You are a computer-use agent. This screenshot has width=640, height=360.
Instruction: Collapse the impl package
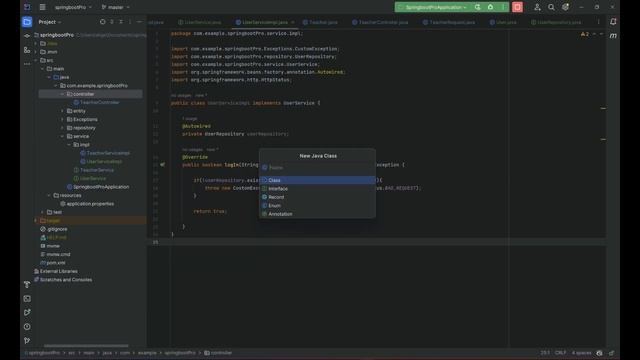pos(69,145)
